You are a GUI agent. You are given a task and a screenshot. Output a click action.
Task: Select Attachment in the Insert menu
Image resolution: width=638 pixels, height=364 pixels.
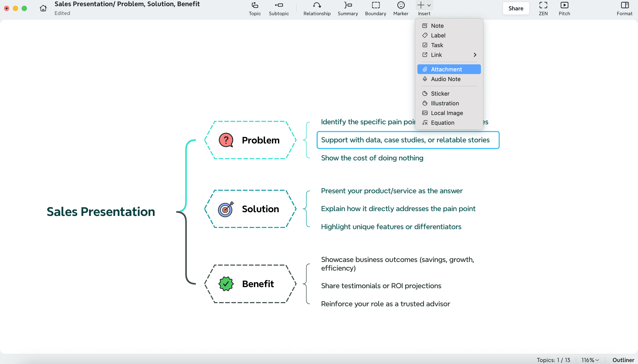point(449,69)
